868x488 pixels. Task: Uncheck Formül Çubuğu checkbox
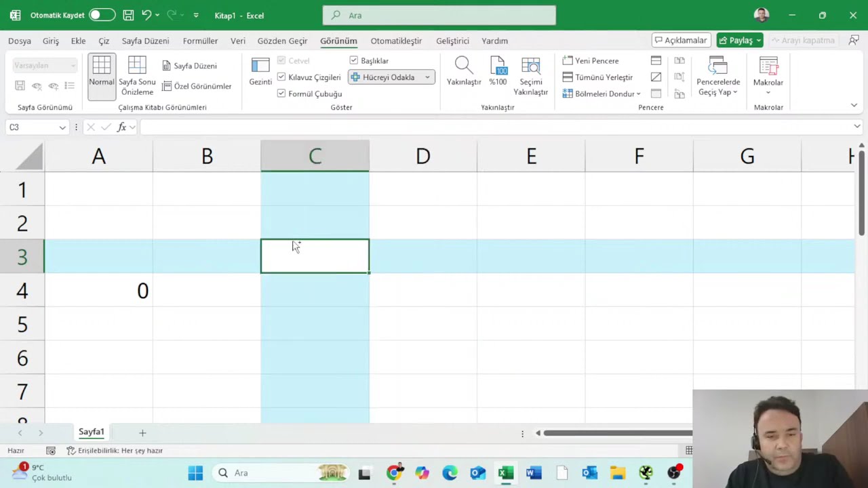click(281, 94)
